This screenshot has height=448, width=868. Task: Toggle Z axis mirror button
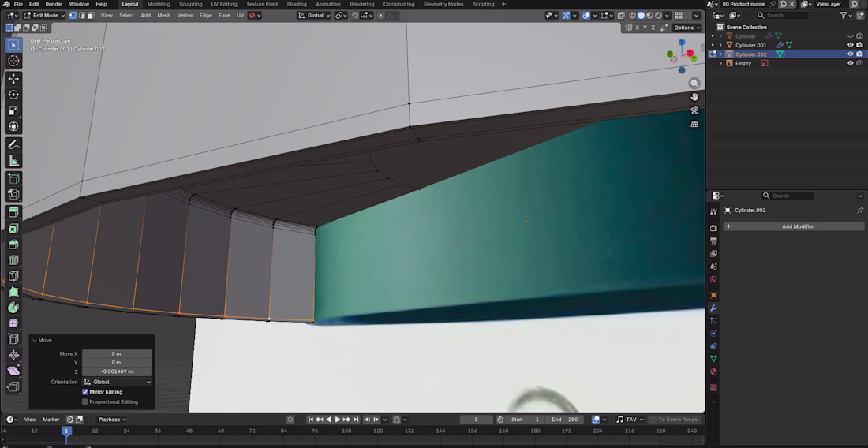click(x=653, y=28)
